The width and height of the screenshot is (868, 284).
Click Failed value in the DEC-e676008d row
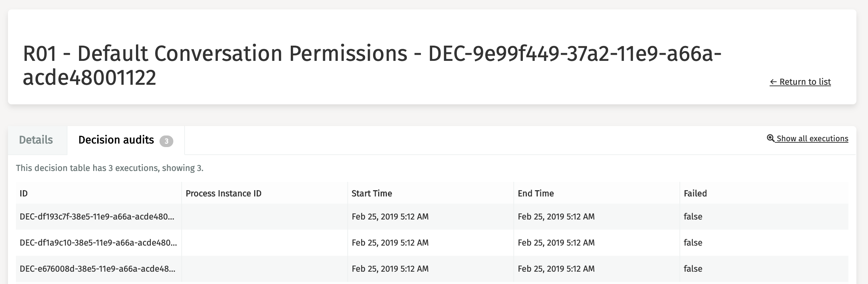point(693,269)
